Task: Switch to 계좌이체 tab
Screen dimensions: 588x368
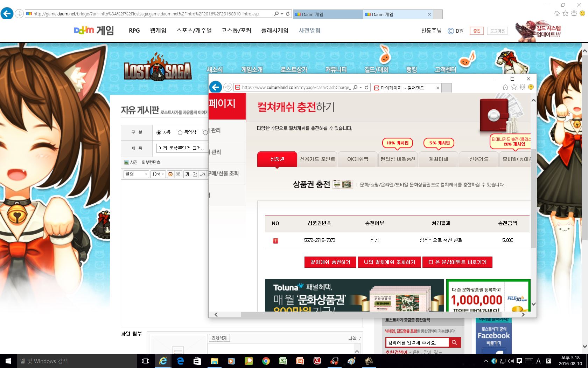Action: (x=438, y=159)
